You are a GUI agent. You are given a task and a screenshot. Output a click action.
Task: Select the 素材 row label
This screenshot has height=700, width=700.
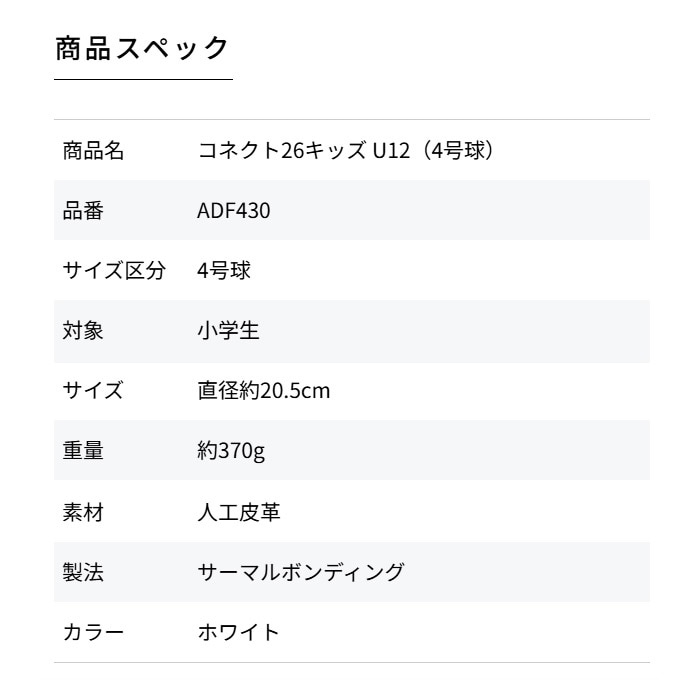[x=83, y=513]
